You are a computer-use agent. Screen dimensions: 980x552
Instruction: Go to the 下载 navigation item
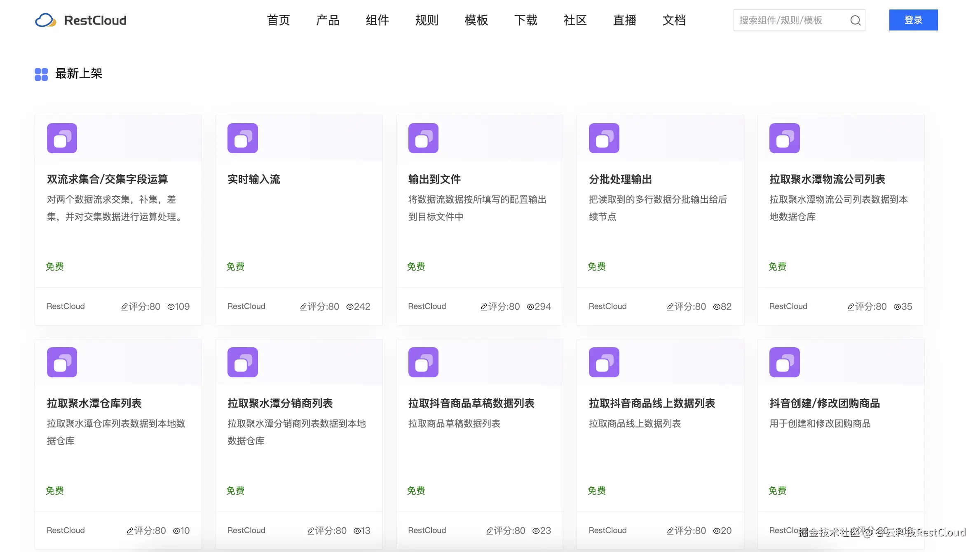coord(526,20)
